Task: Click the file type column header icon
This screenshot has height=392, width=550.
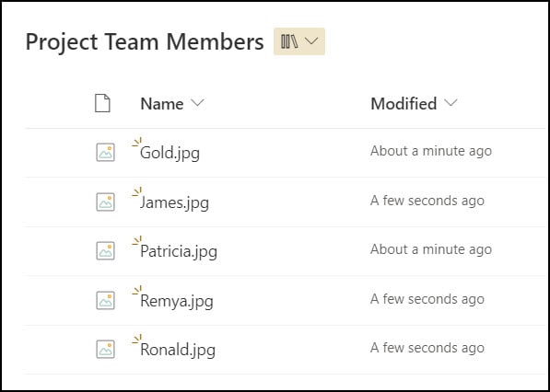Action: click(x=102, y=103)
